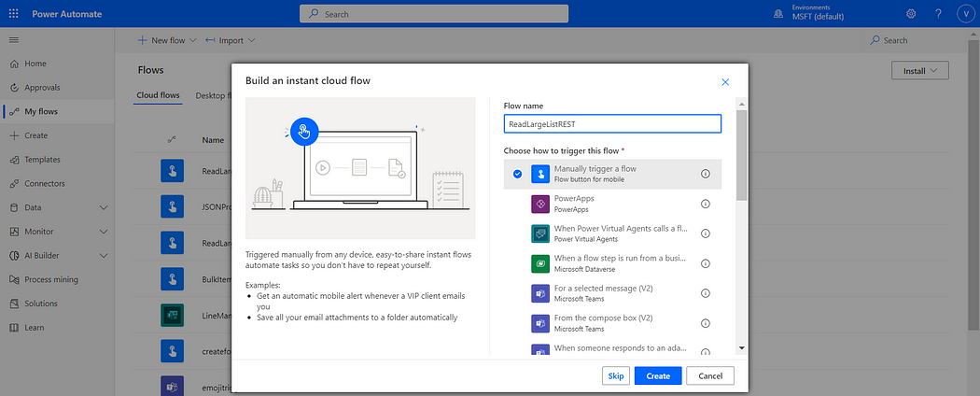980x396 pixels.
Task: Select When someone responds to an adaptive card
Action: [x=612, y=347]
